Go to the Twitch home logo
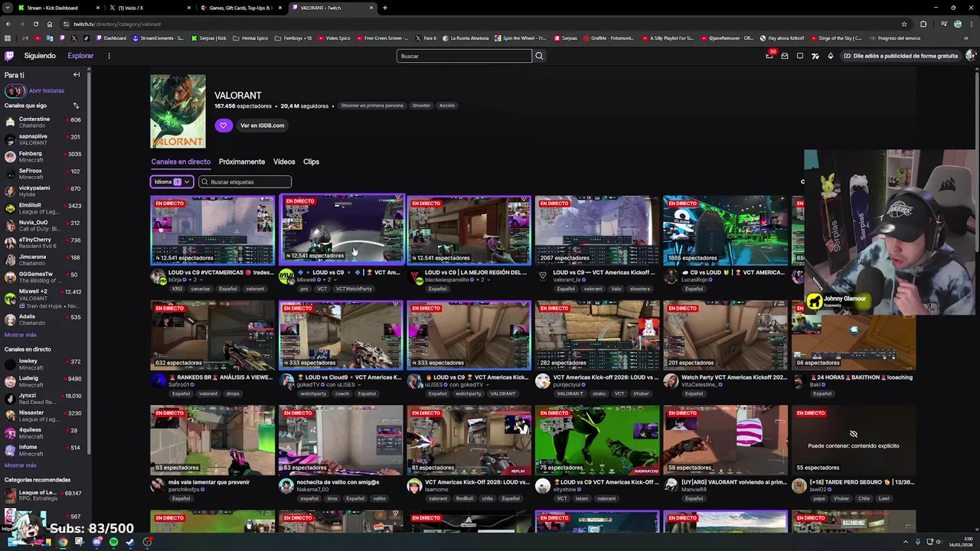The height and width of the screenshot is (551, 980). [x=9, y=56]
